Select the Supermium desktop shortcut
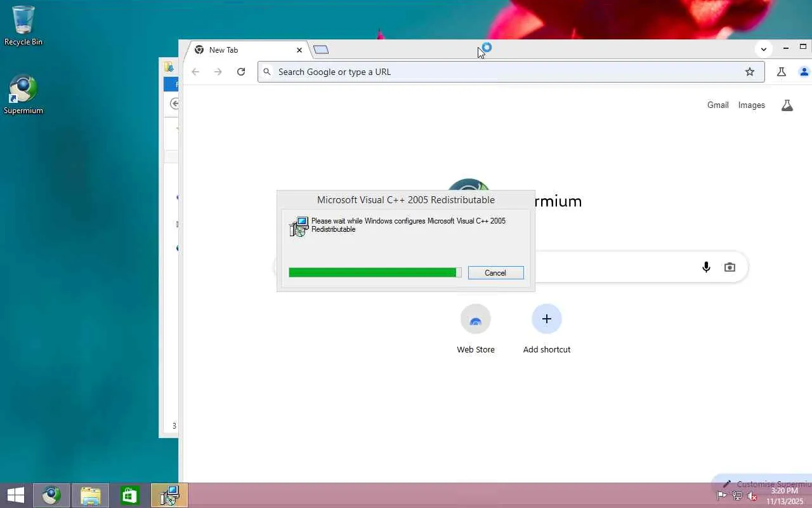The width and height of the screenshot is (812, 508). tap(23, 95)
